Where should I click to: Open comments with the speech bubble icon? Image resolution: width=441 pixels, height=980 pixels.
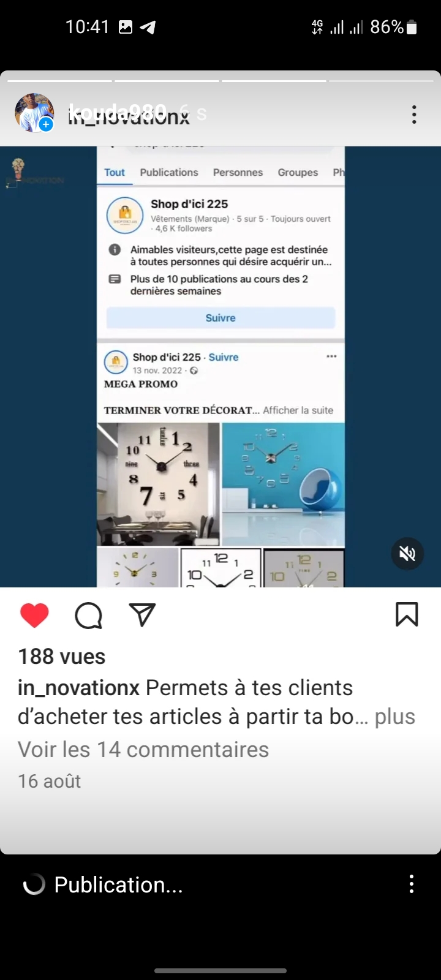pyautogui.click(x=88, y=615)
